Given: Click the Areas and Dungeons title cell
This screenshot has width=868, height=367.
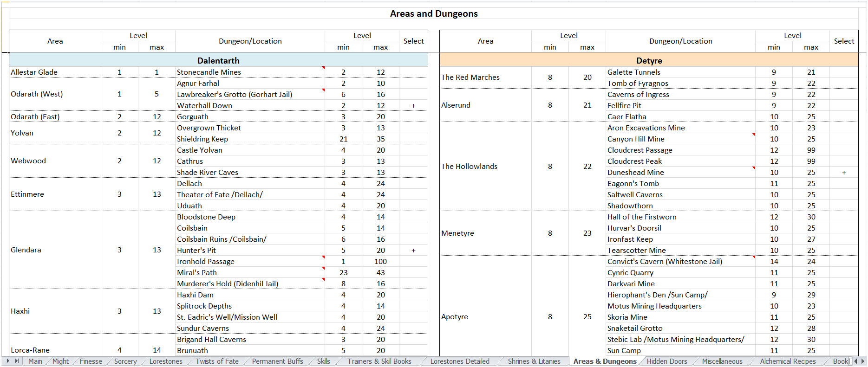Looking at the screenshot, I should [x=434, y=13].
